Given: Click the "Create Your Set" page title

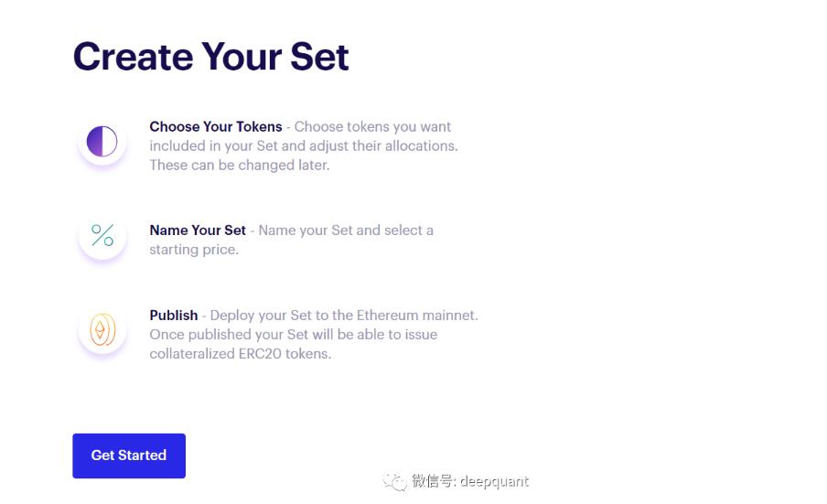Looking at the screenshot, I should [x=210, y=57].
